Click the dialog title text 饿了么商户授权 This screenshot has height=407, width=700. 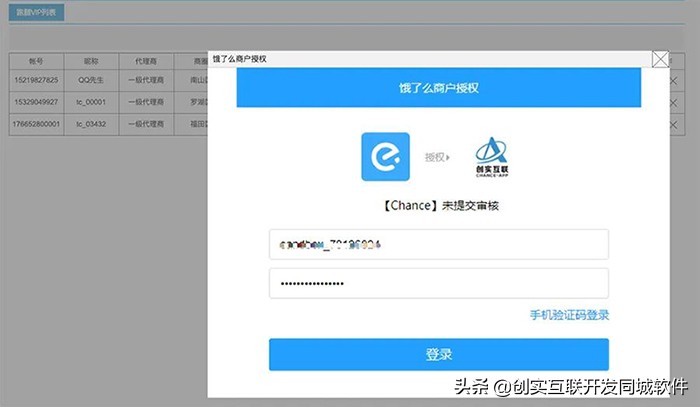coord(239,59)
